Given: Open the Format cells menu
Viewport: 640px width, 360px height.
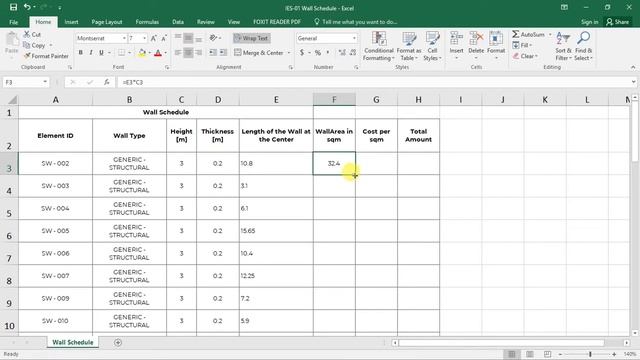Looking at the screenshot, I should click(496, 46).
